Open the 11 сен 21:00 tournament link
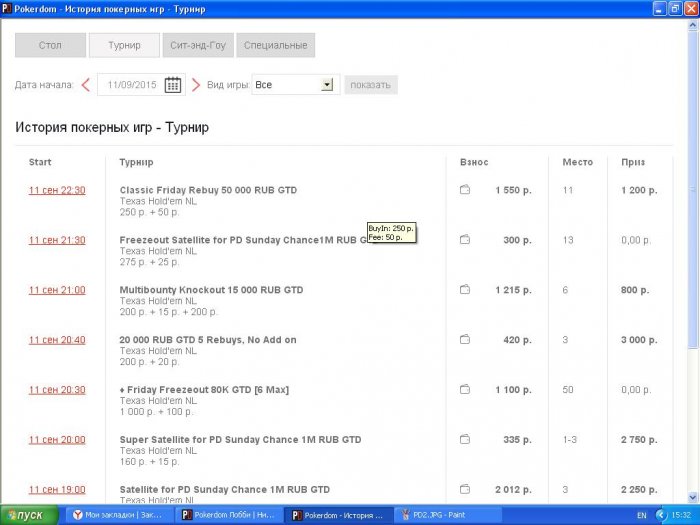Screen dimensions: 700x525 click(57, 290)
